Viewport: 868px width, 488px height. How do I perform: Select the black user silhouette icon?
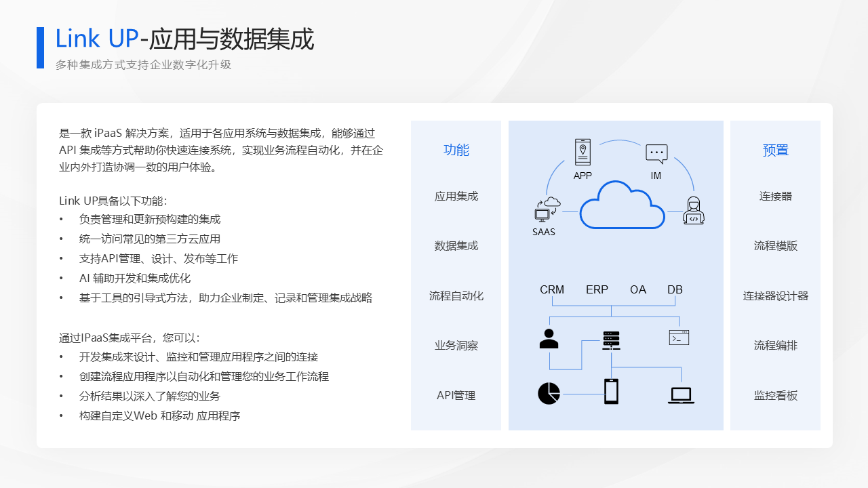(549, 338)
